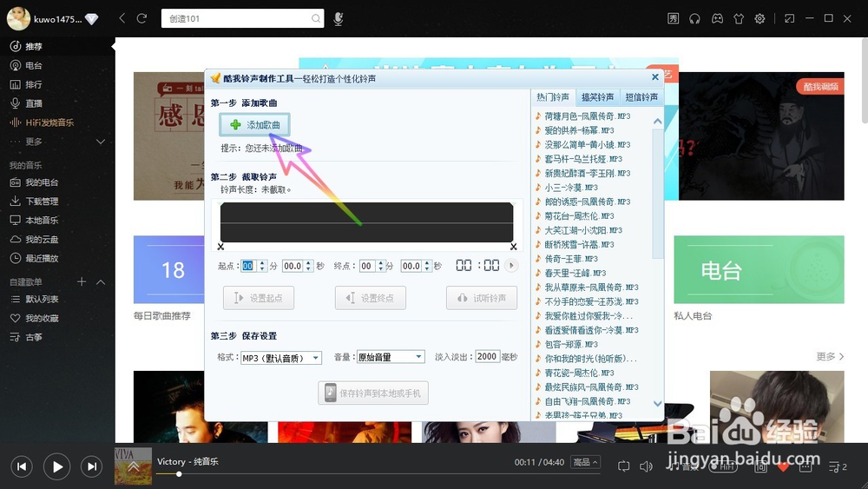Select 包容-郑源.MP3 in ringtone list

[571, 345]
